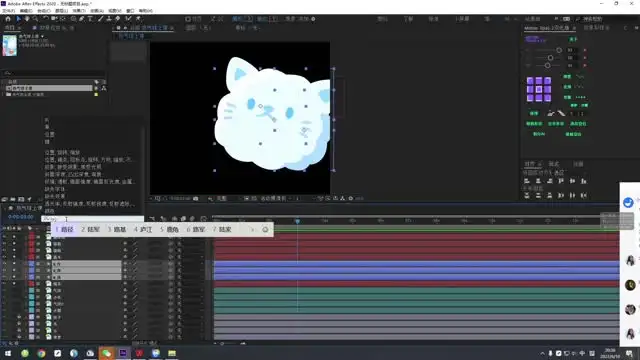Adjust the second Motion panel easing slider
Screen dimensions: 640x360
coord(550,58)
